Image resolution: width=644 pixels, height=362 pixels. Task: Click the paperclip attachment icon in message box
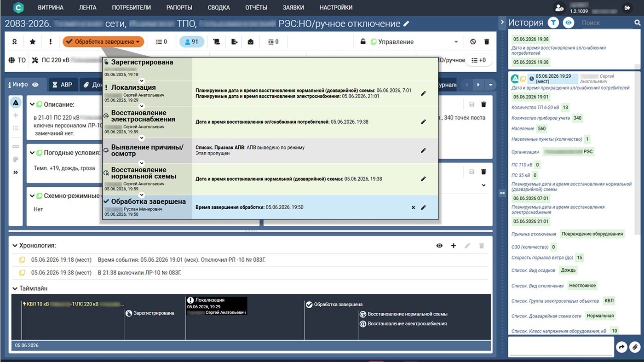[x=634, y=347]
